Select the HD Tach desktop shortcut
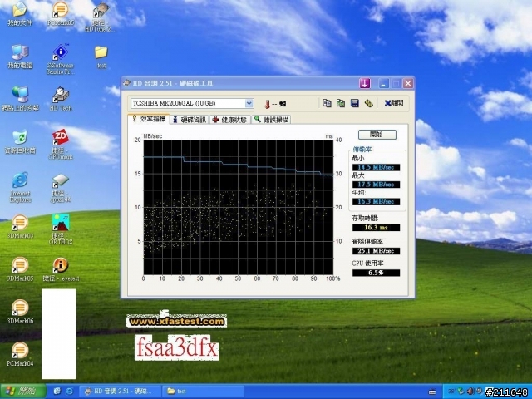This screenshot has height=399, width=532. 61,99
